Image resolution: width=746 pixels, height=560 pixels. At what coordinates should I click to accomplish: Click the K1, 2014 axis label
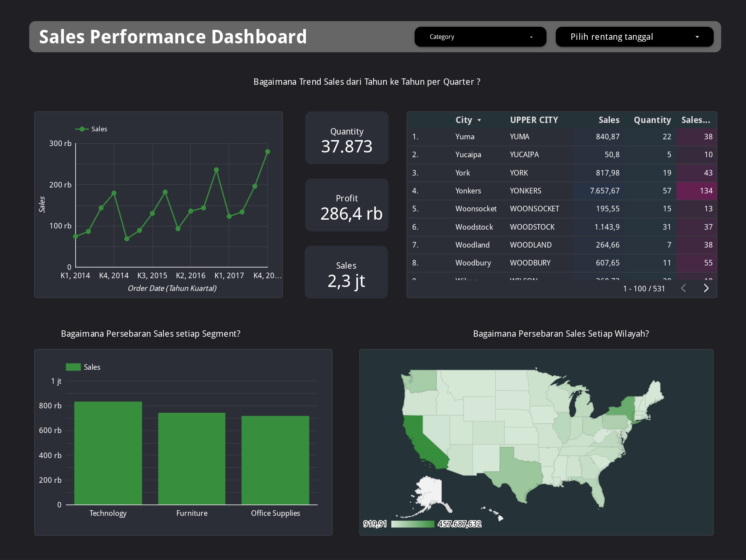[75, 275]
